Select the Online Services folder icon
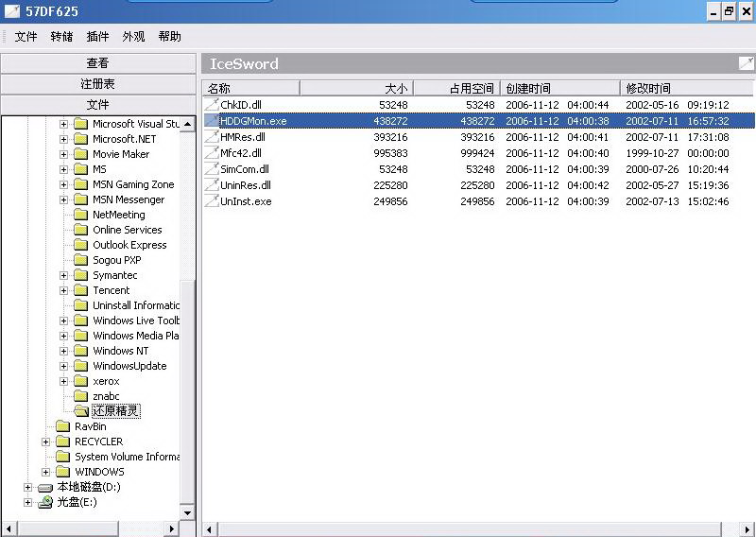This screenshot has width=756, height=537. (x=80, y=230)
